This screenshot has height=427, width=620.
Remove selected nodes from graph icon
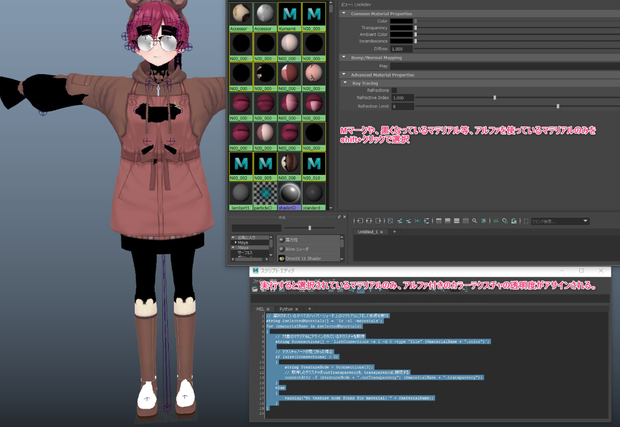[408, 221]
